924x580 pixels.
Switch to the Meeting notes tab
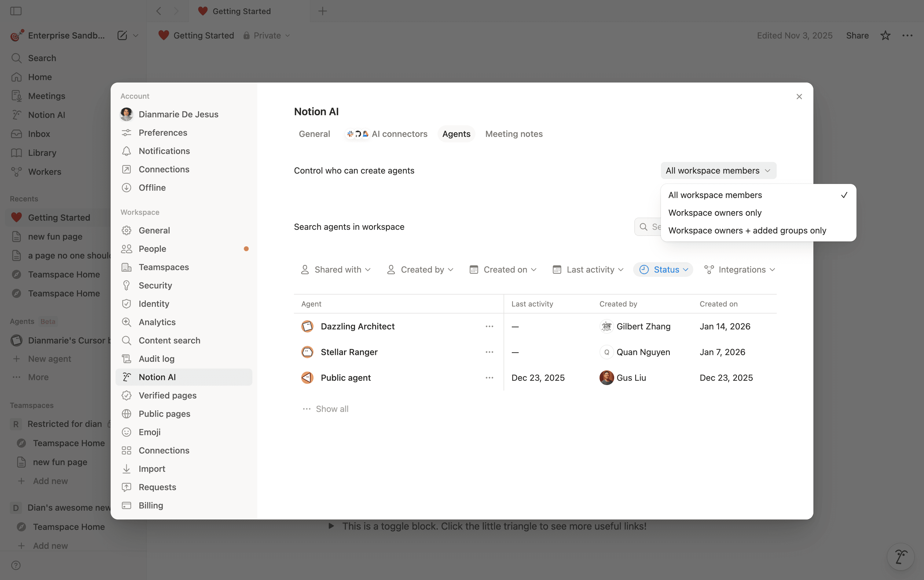[514, 134]
